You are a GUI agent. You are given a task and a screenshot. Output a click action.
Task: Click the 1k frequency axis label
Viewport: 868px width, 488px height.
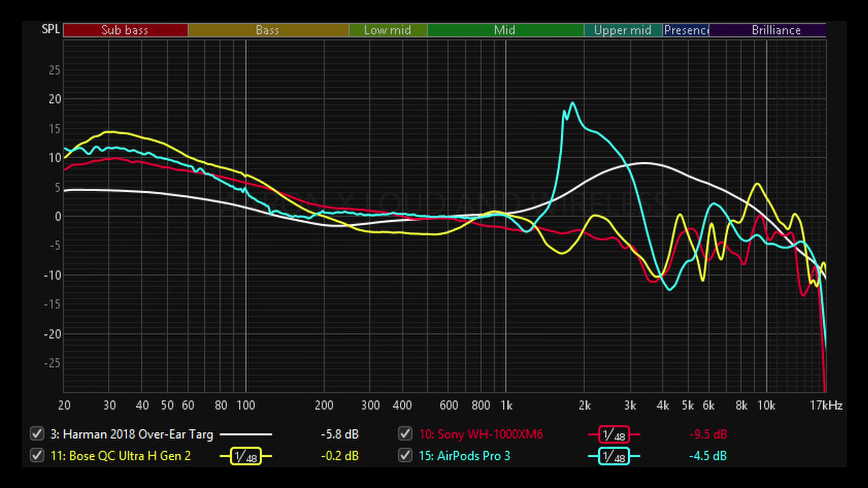pyautogui.click(x=506, y=405)
